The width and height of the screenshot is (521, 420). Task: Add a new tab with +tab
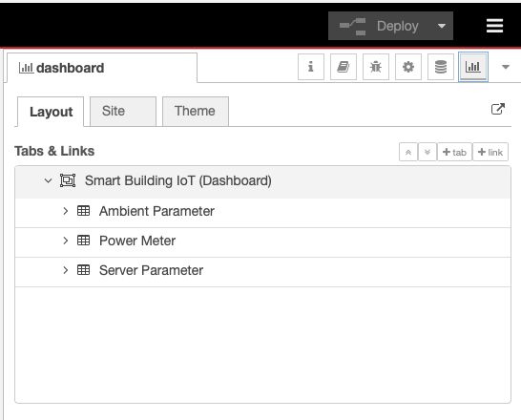(x=454, y=152)
